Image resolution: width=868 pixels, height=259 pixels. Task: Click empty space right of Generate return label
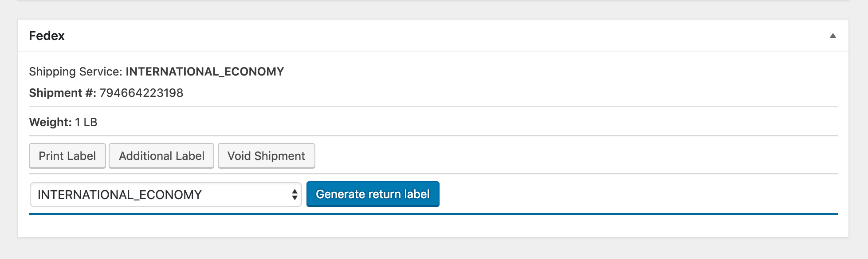(639, 194)
